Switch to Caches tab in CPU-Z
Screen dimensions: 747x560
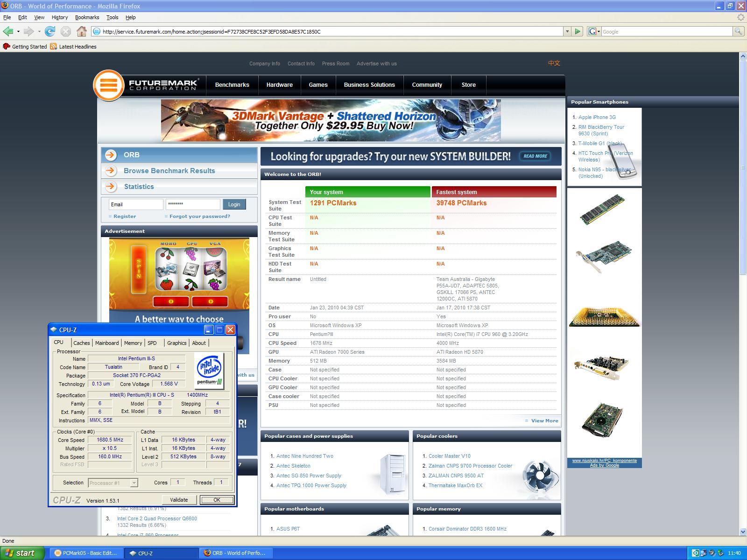tap(81, 343)
